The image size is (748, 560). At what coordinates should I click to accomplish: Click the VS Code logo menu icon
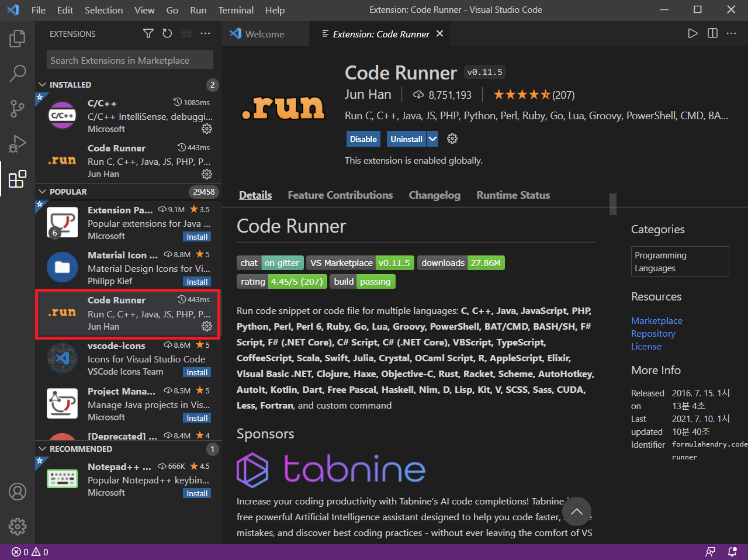(x=13, y=10)
